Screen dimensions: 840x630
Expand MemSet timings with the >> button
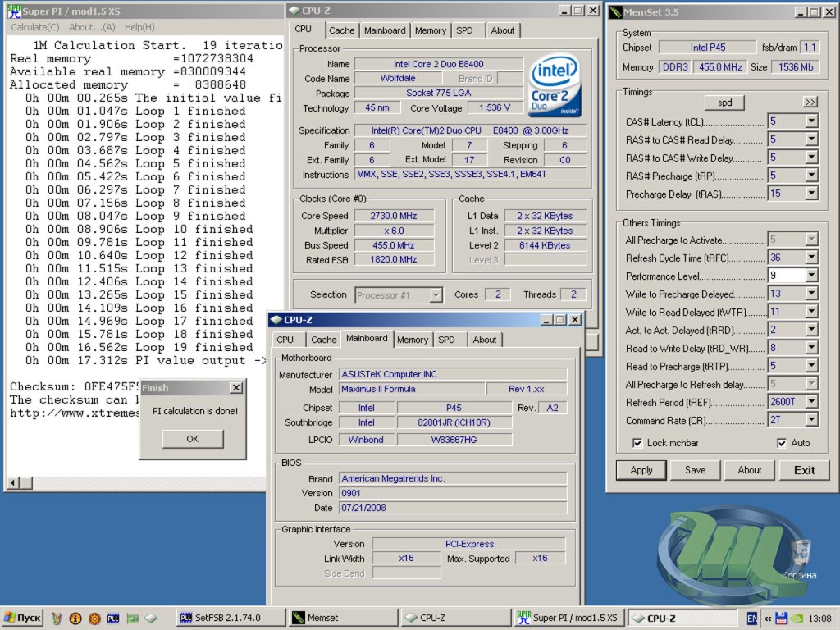coord(810,102)
